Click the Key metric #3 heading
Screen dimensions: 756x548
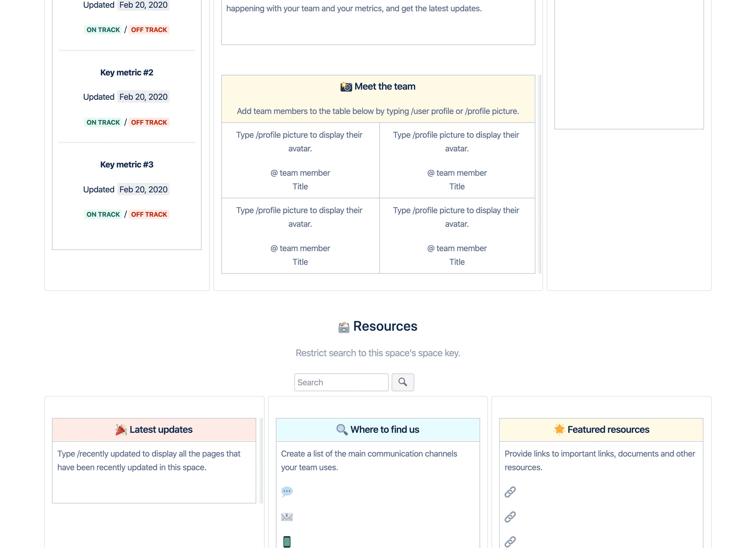(x=127, y=164)
